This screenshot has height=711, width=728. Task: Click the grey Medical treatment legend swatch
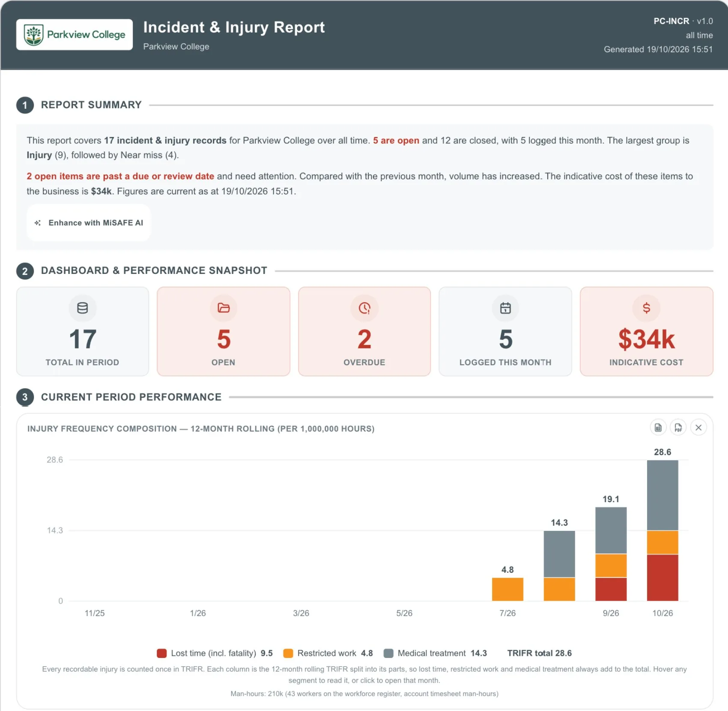(x=388, y=653)
